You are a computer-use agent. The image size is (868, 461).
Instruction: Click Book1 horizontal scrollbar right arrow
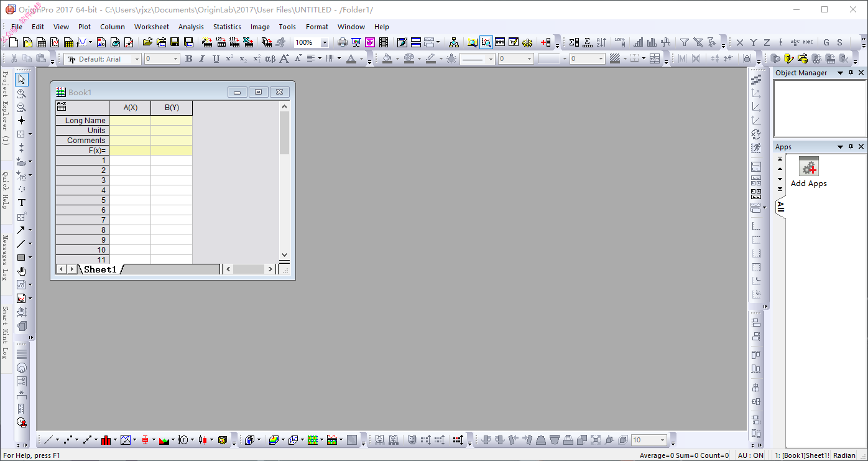[270, 269]
